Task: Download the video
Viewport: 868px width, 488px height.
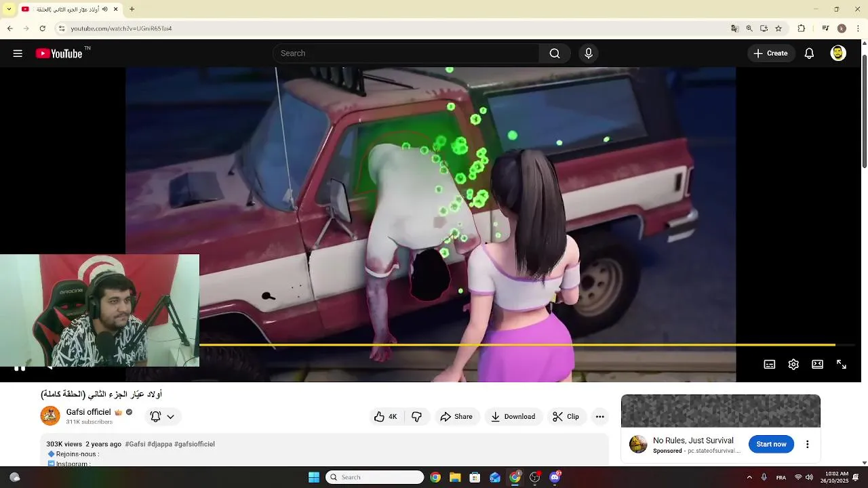Action: tap(513, 417)
